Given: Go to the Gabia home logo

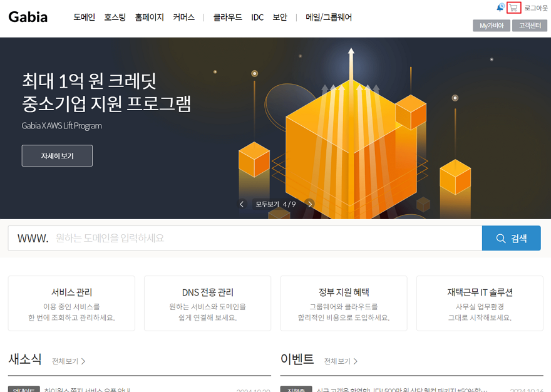Looking at the screenshot, I should [x=28, y=17].
